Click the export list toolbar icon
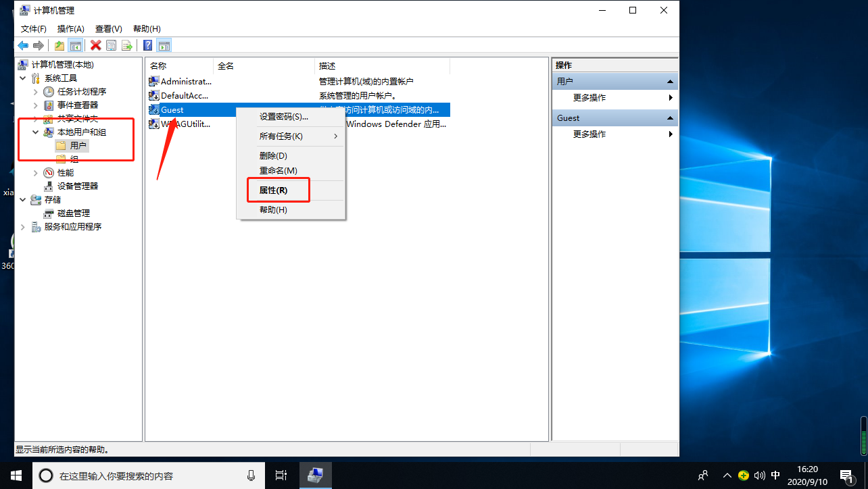The height and width of the screenshot is (489, 868). pos(126,45)
